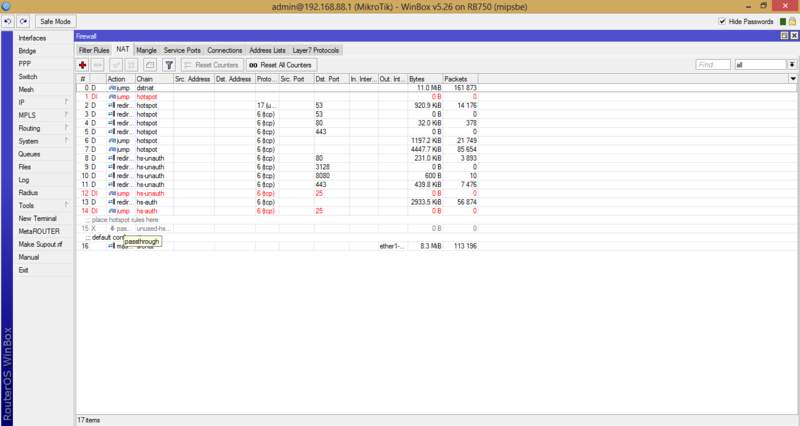Click the Remove rule minus icon
Screen dimensions: 800x426
click(x=98, y=65)
